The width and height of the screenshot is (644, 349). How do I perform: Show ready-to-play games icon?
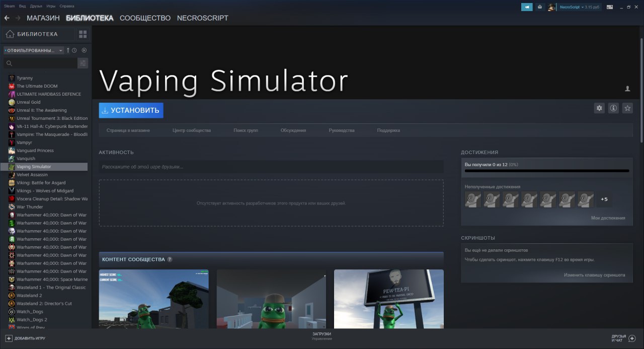click(84, 50)
